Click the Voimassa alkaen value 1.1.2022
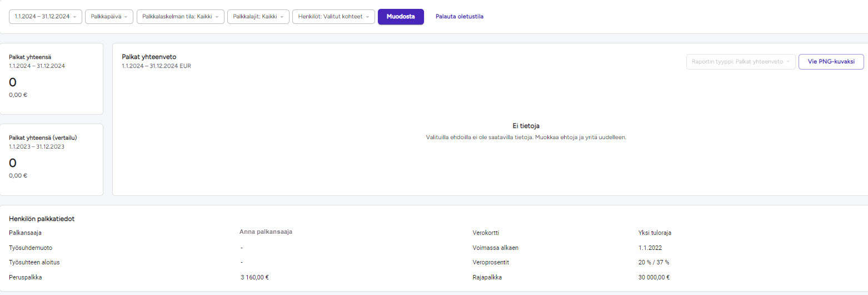The width and height of the screenshot is (868, 295). pos(650,248)
